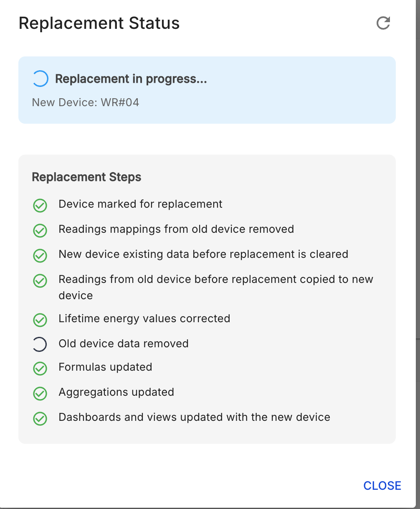Screen dimensions: 420x509
Task: Click the CLOSE button
Action: pos(382,486)
